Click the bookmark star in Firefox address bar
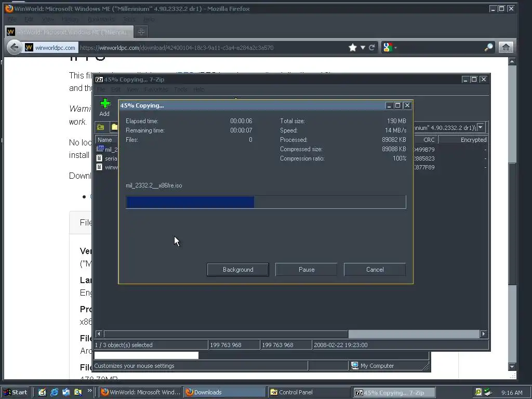Screen dimensions: 532x399 click(353, 47)
